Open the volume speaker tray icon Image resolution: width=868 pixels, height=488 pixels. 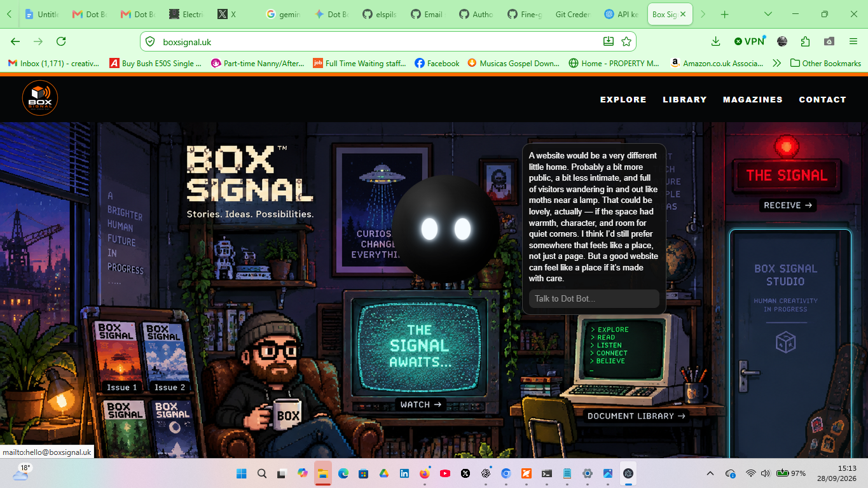pos(765,473)
